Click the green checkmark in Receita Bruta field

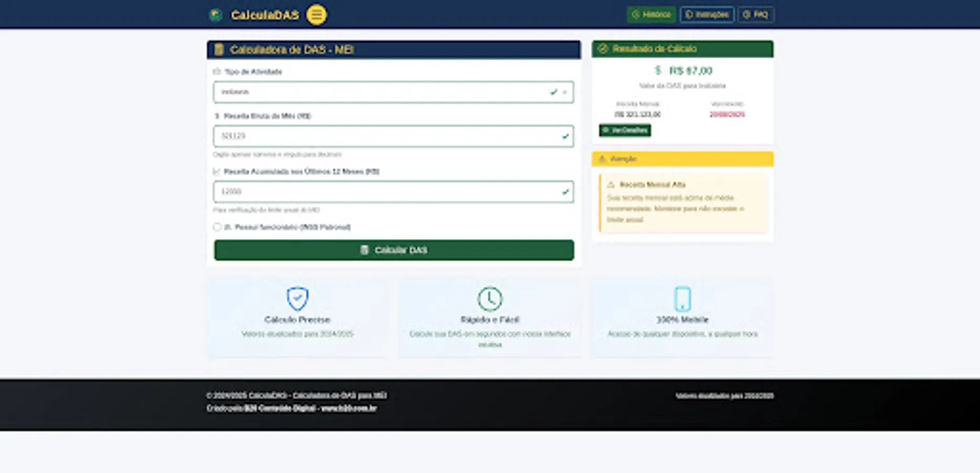(x=565, y=136)
